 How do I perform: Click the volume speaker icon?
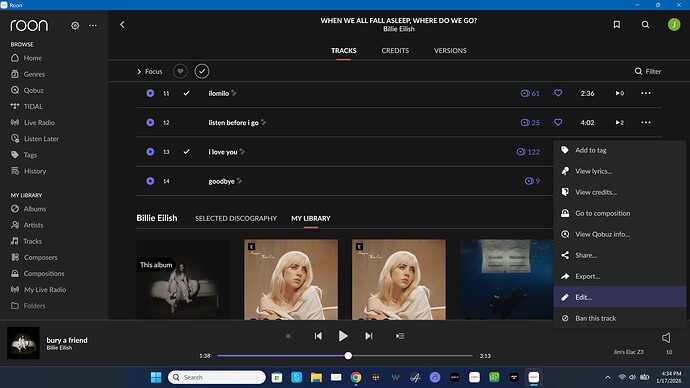666,337
